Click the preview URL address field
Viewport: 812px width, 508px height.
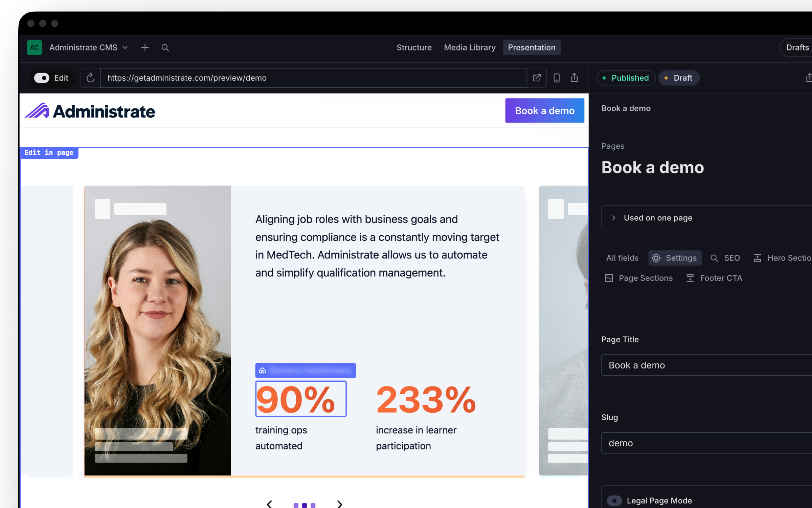(313, 78)
